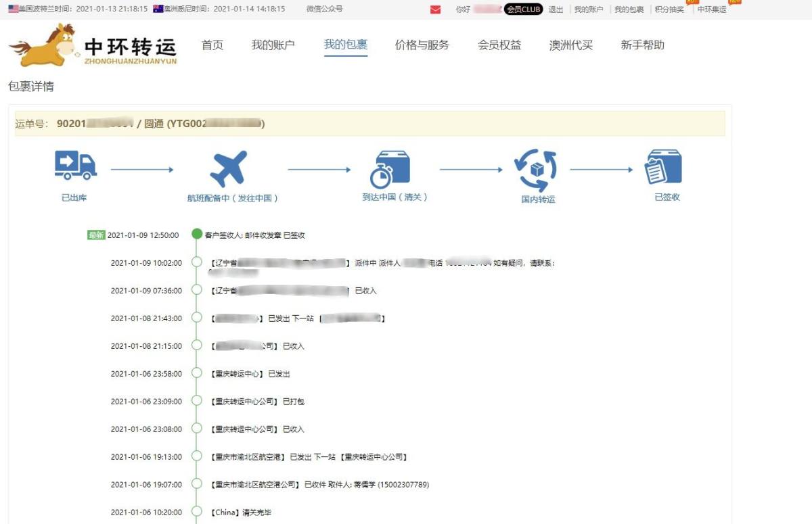Viewport: 812px width, 524px height.
Task: Click small 我的账户 link beside 退出
Action: coord(588,9)
